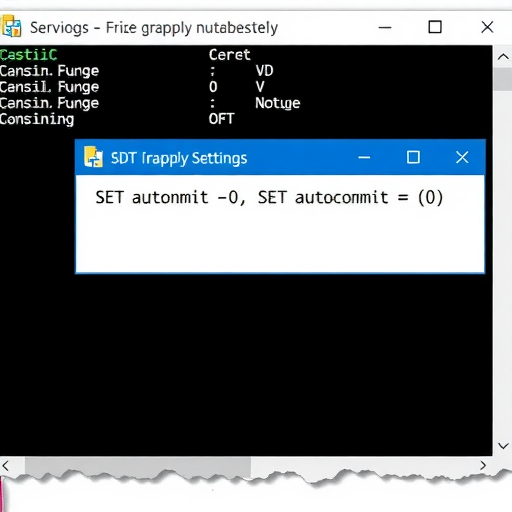Viewport: 512px width, 512px height.
Task: Click the VD value text
Action: coord(264,71)
